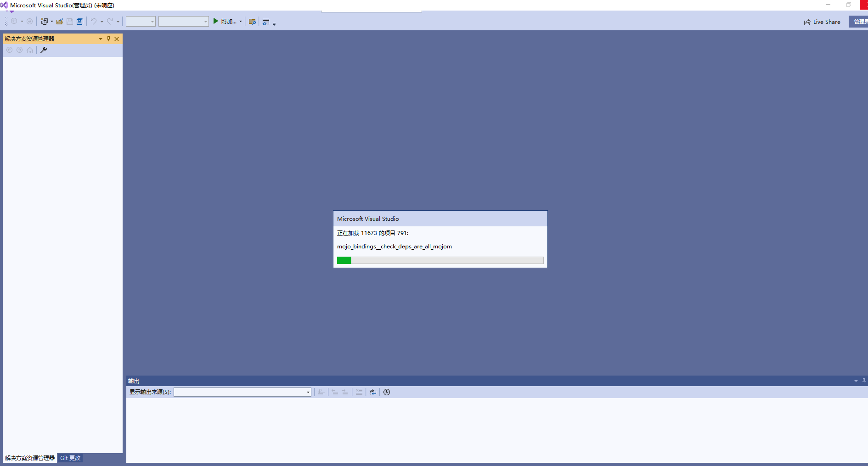
Task: Click the New Project toolbar icon
Action: click(44, 21)
